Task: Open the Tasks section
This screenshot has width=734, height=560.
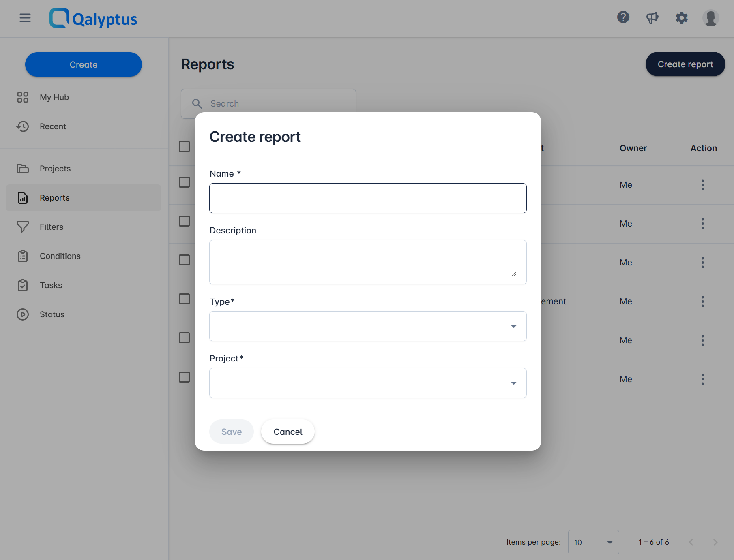Action: pos(51,285)
